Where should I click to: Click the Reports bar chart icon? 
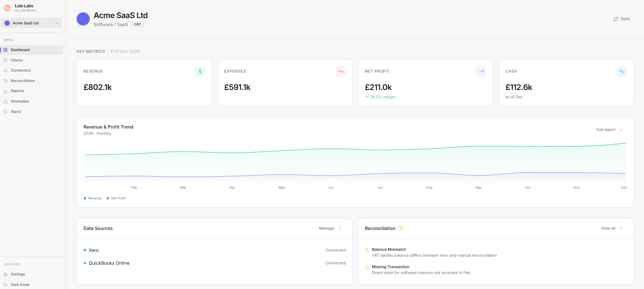point(6,91)
